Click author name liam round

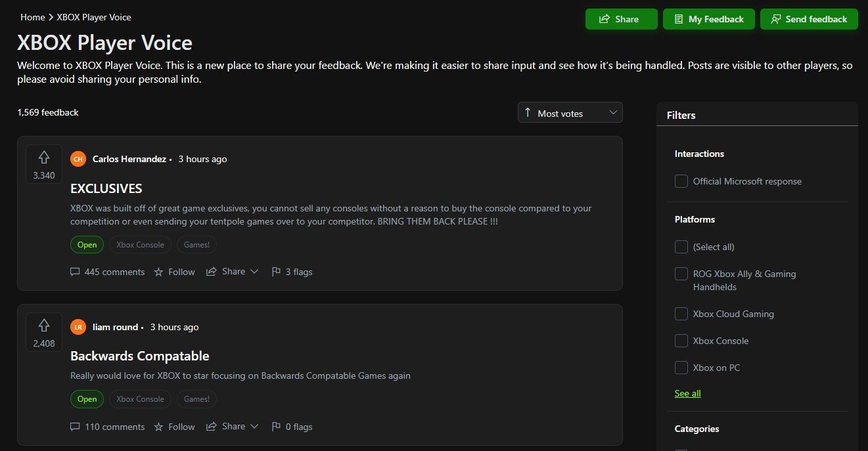(116, 327)
